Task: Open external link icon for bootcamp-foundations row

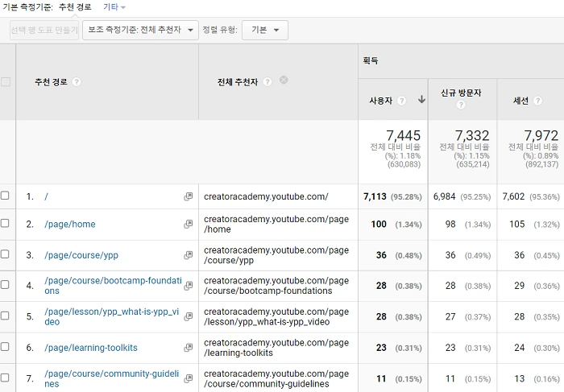Action: (x=188, y=286)
